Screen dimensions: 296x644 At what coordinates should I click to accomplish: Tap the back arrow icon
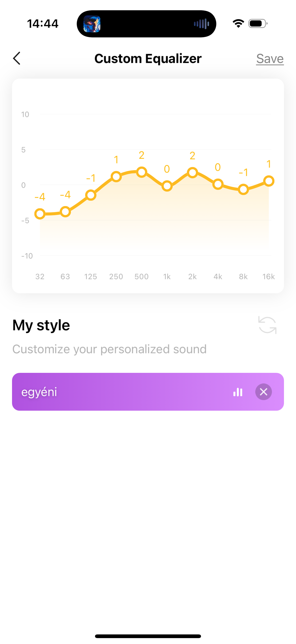coord(16,58)
